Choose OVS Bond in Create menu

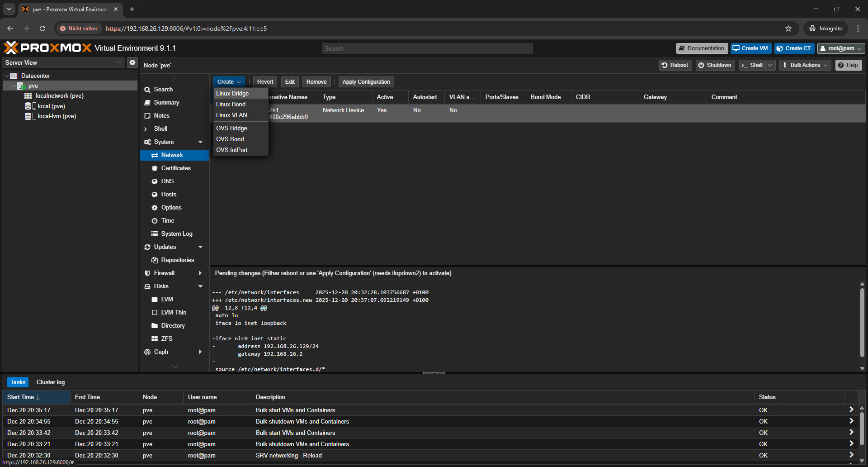(x=230, y=139)
